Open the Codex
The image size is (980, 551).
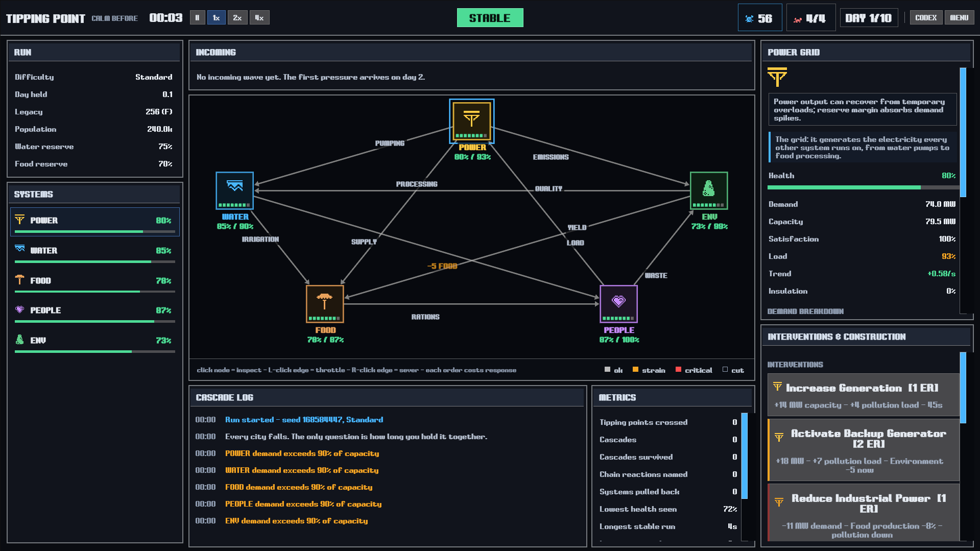925,18
